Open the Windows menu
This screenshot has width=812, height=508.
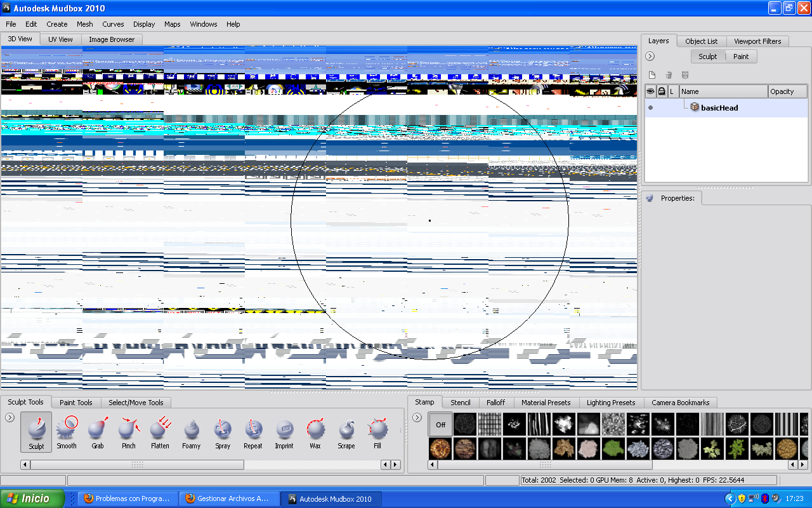tap(204, 24)
